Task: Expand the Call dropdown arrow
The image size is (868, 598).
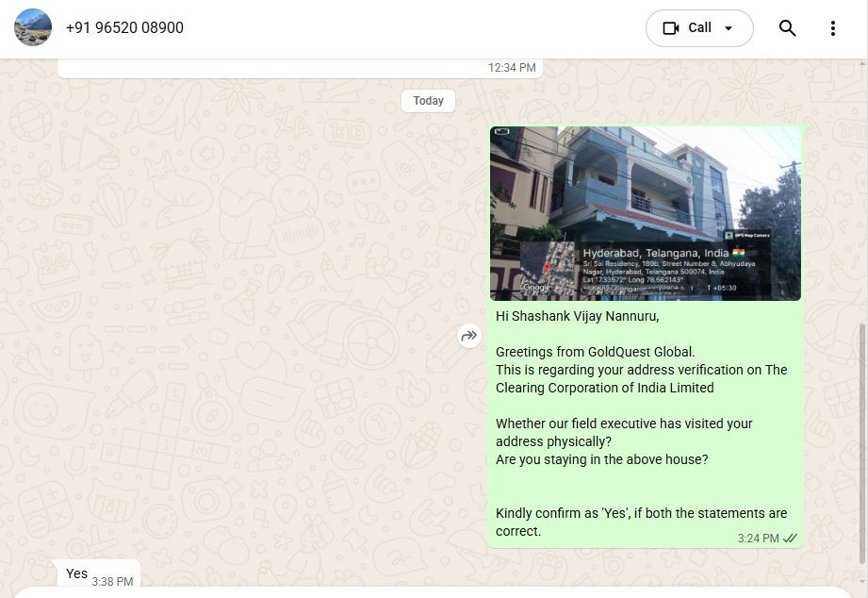Action: (x=729, y=28)
